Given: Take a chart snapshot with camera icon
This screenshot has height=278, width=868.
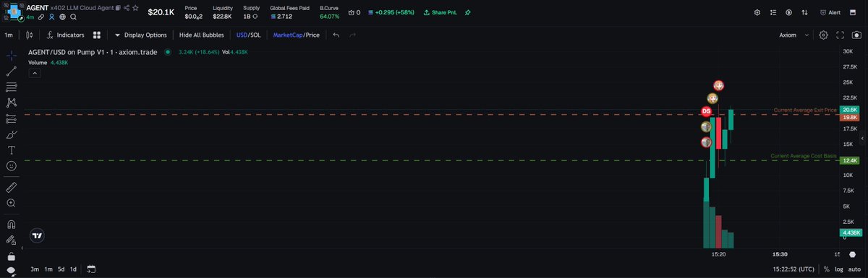Looking at the screenshot, I should click(856, 35).
